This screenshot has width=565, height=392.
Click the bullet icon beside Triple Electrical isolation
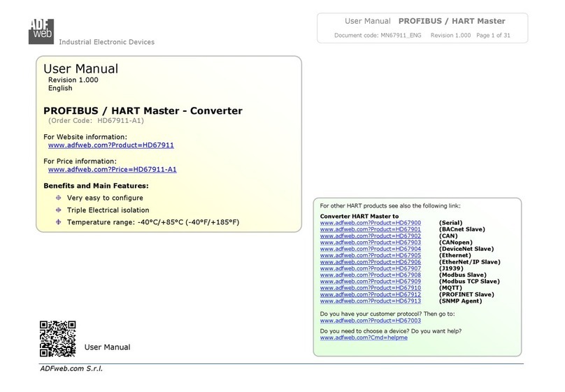pyautogui.click(x=58, y=210)
